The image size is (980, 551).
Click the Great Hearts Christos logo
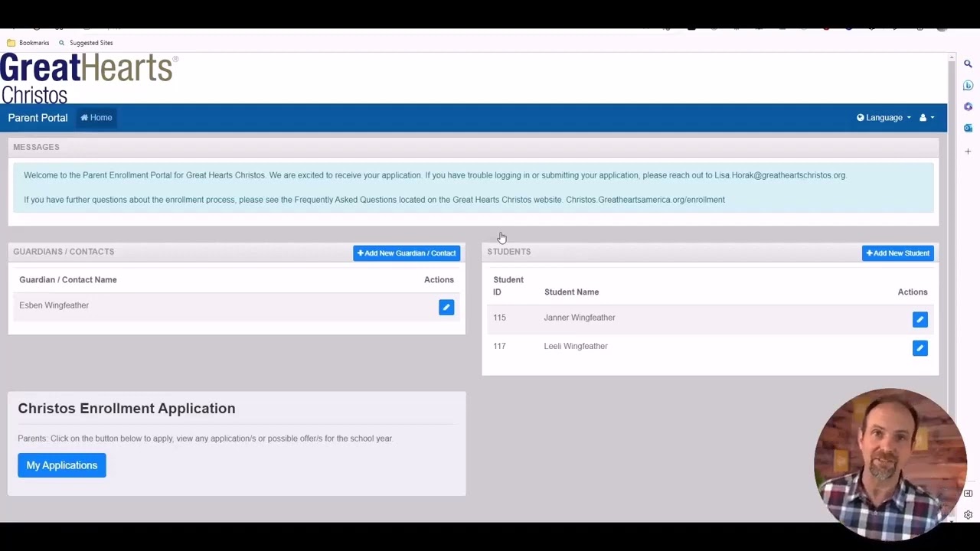pos(89,79)
